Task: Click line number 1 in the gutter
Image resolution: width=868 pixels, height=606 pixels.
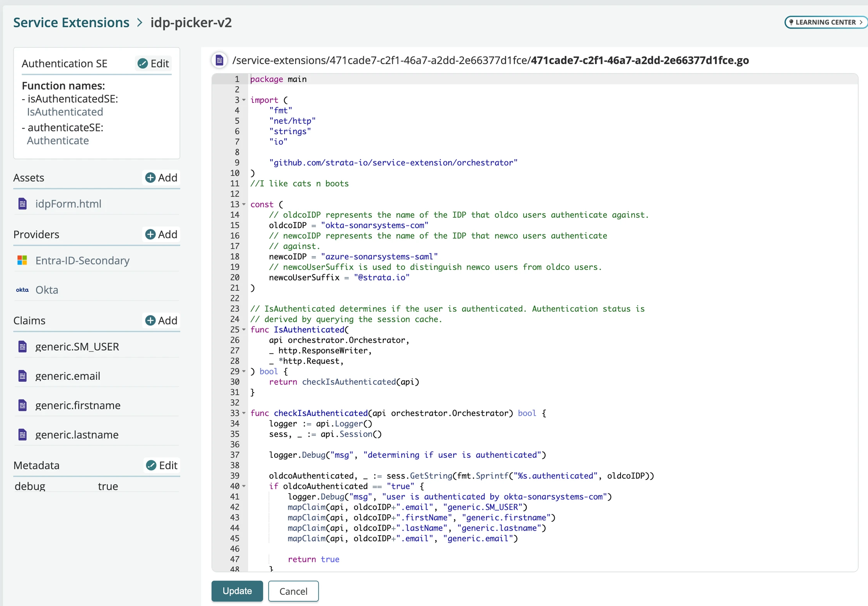Action: pyautogui.click(x=237, y=79)
